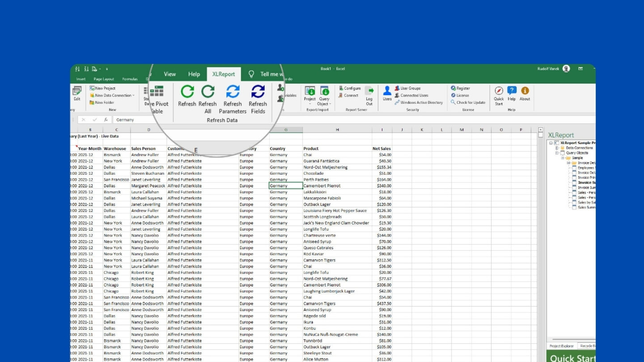This screenshot has width=644, height=362.
Task: Click the Steven Buchanan cell
Action: [x=148, y=173]
